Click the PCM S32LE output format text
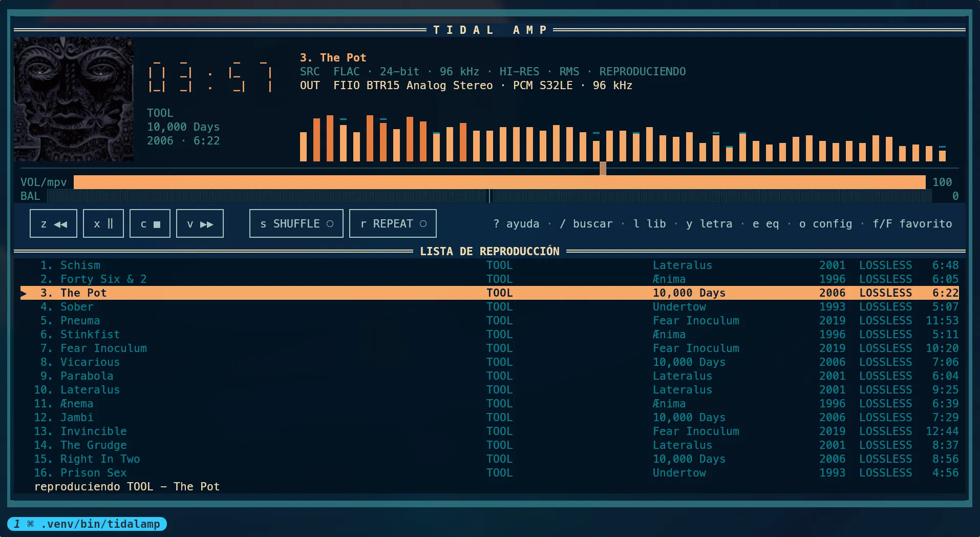This screenshot has height=537, width=980. (543, 86)
